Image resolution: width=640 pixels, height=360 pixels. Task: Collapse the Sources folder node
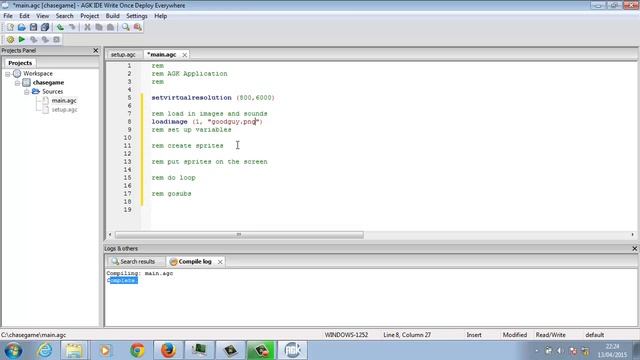pos(27,92)
